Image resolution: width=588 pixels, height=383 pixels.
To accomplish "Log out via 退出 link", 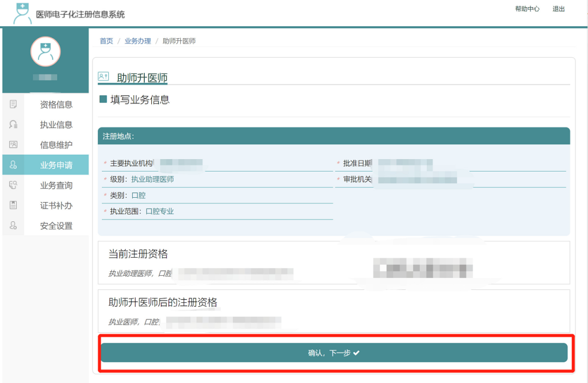I will [x=559, y=9].
